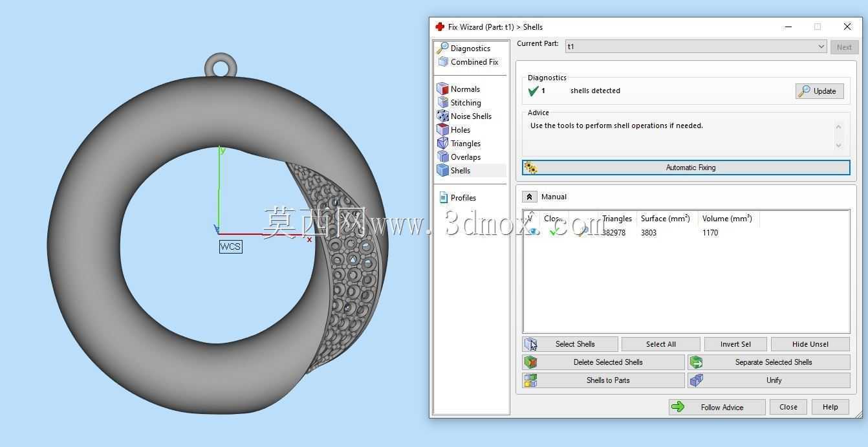The height and width of the screenshot is (447, 868).
Task: Unify the shells
Action: 769,380
